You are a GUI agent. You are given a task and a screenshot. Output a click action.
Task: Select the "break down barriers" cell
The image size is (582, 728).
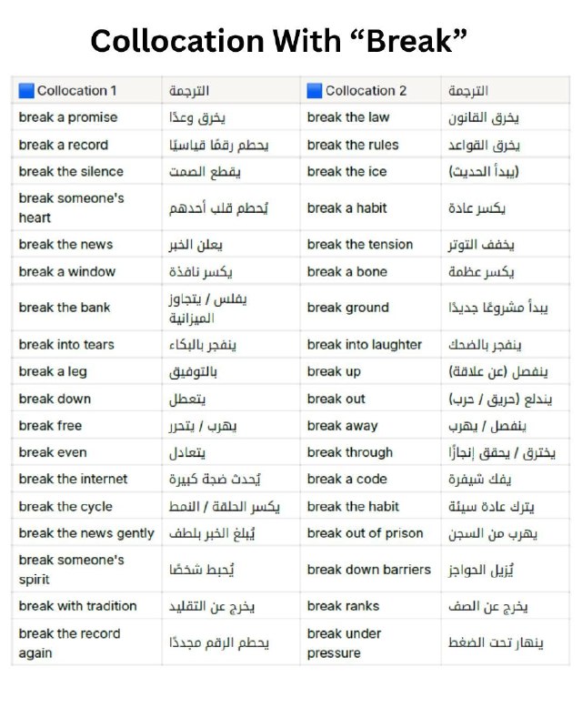point(370,570)
